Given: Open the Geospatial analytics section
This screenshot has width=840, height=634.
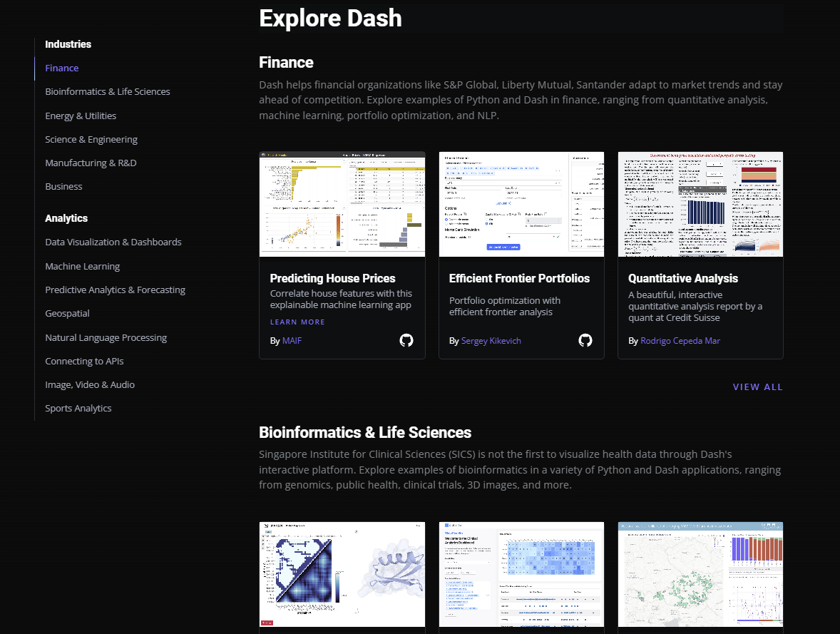Looking at the screenshot, I should (67, 313).
